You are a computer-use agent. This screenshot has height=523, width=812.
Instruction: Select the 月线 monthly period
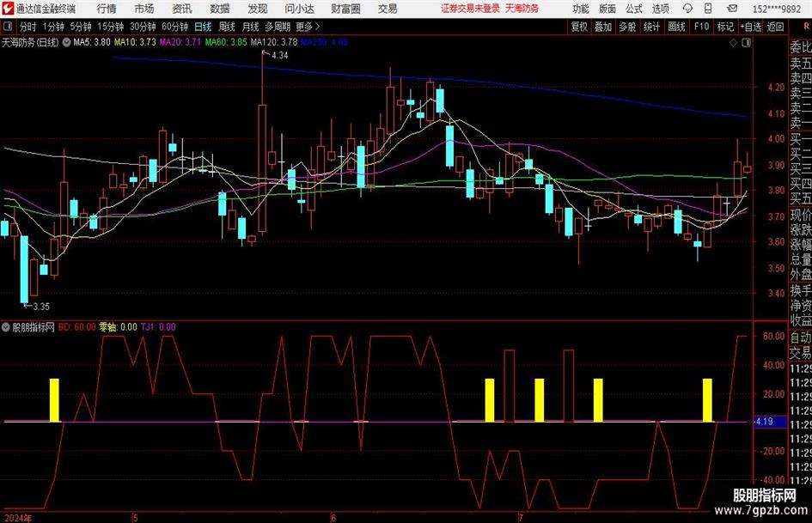[x=251, y=27]
